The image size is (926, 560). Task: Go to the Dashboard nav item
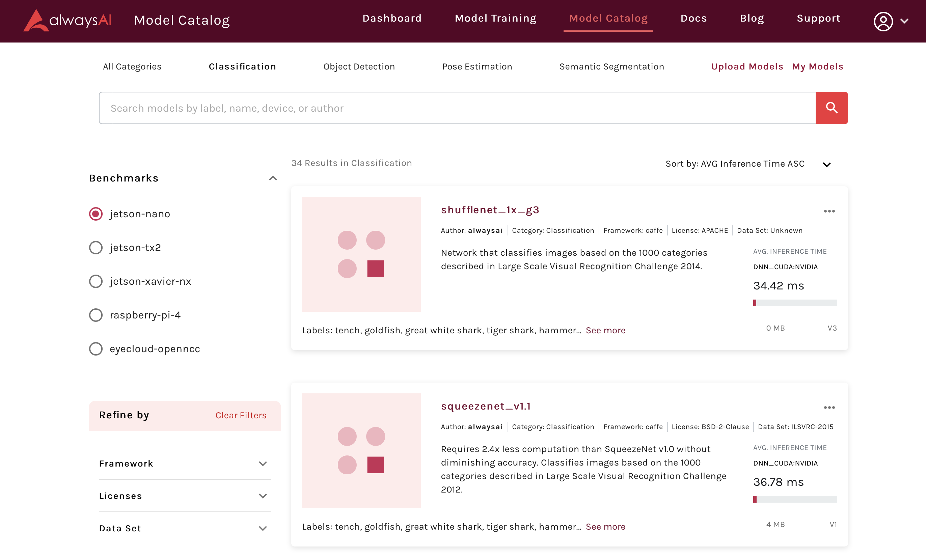click(x=392, y=18)
